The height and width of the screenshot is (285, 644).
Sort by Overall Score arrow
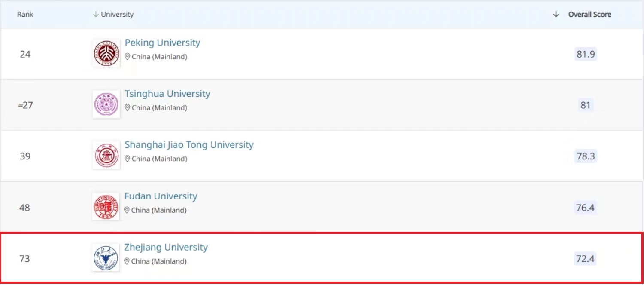(556, 15)
